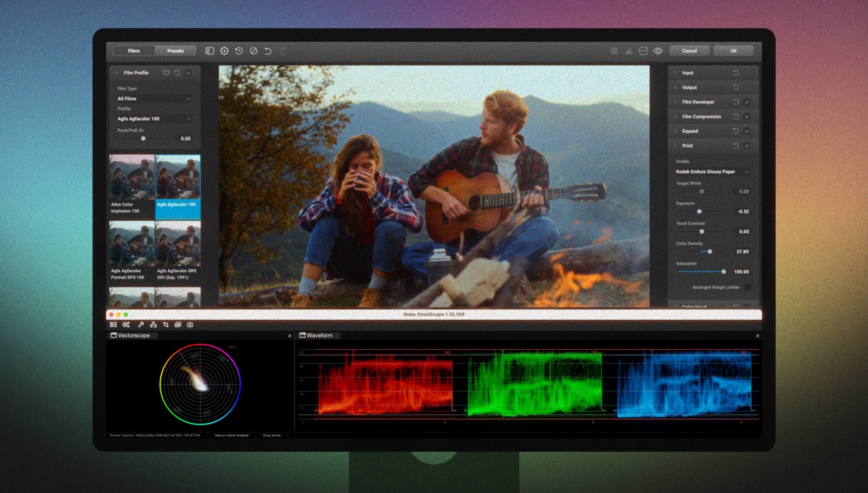The width and height of the screenshot is (868, 493).
Task: Reset the Output section
Action: (736, 87)
